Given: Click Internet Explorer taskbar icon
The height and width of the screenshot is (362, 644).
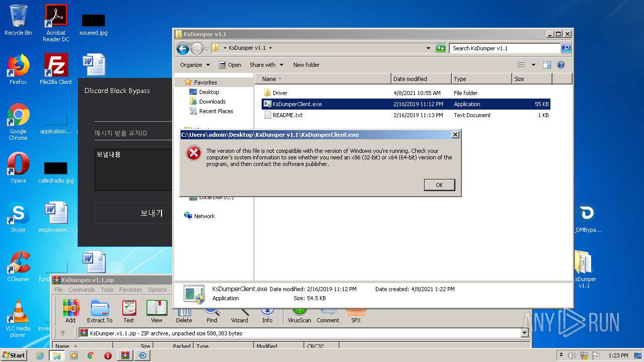Looking at the screenshot, I should coord(40,355).
